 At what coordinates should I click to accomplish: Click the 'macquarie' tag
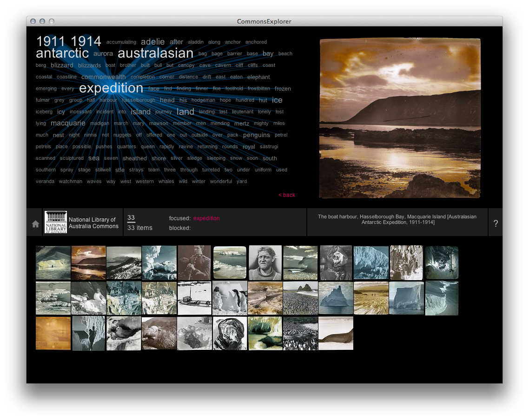(68, 123)
